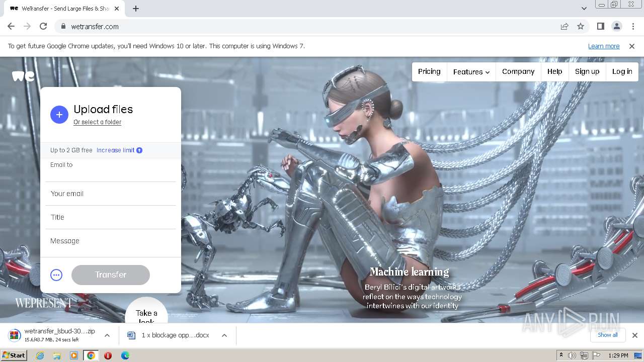644x362 pixels.
Task: Expand the Features dropdown menu
Action: click(471, 72)
